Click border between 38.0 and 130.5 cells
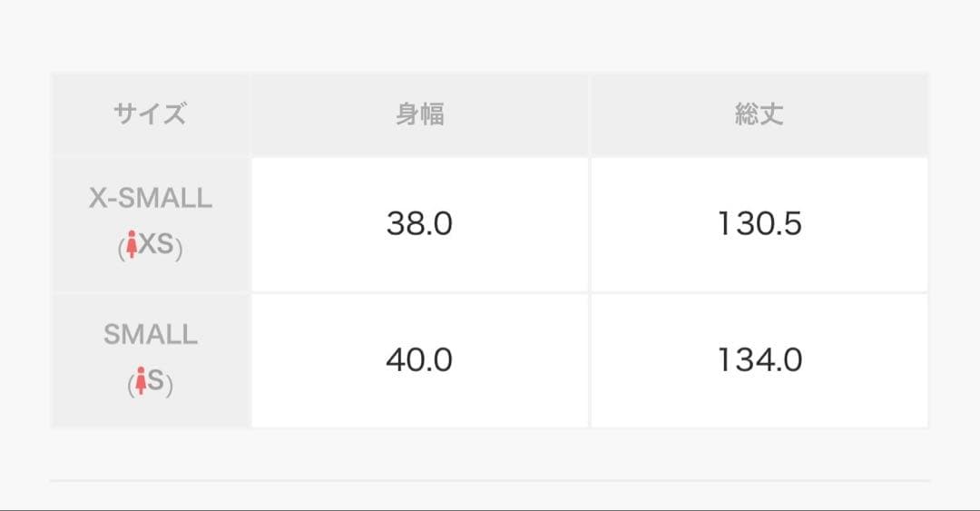The image size is (980, 511). (x=590, y=224)
